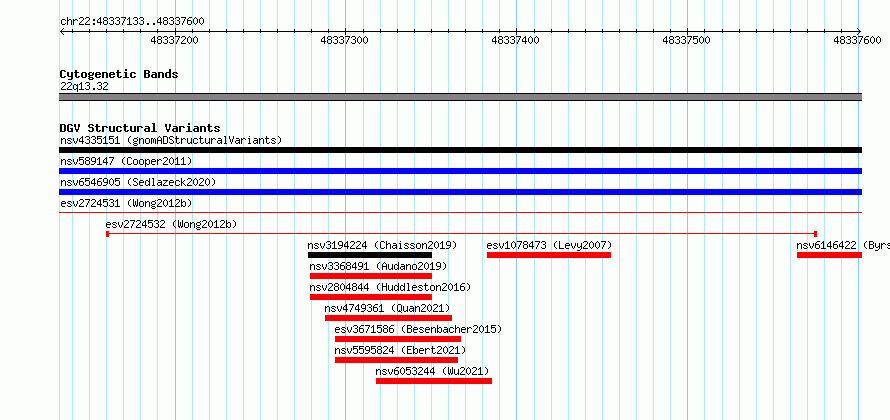
Task: Click the red nsv4749361 variant bar
Action: (x=388, y=318)
